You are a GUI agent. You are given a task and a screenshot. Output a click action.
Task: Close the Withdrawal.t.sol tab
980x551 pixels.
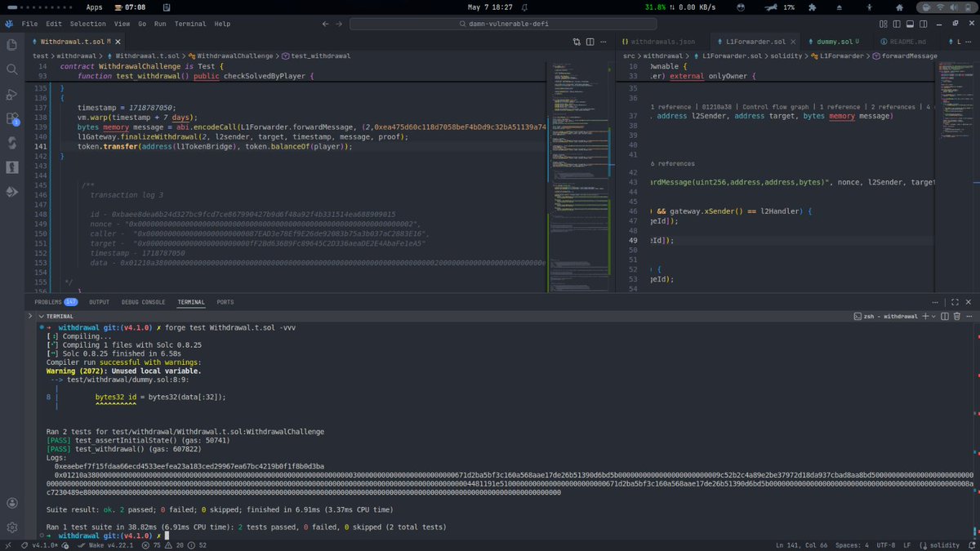pyautogui.click(x=119, y=40)
